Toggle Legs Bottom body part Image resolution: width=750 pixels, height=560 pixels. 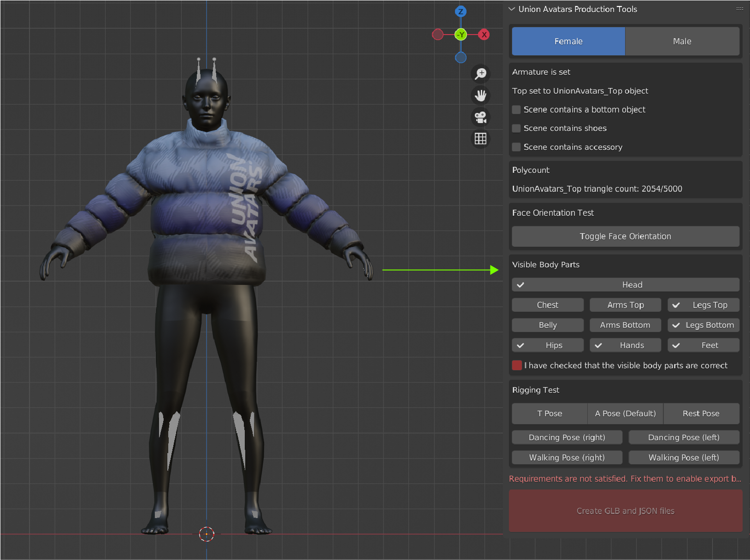[703, 325]
